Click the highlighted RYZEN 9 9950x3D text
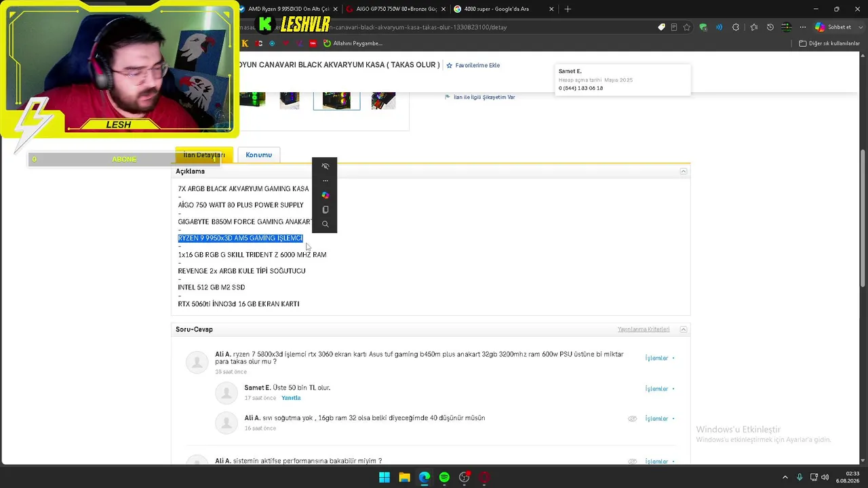Viewport: 868px width, 488px height. pos(240,238)
